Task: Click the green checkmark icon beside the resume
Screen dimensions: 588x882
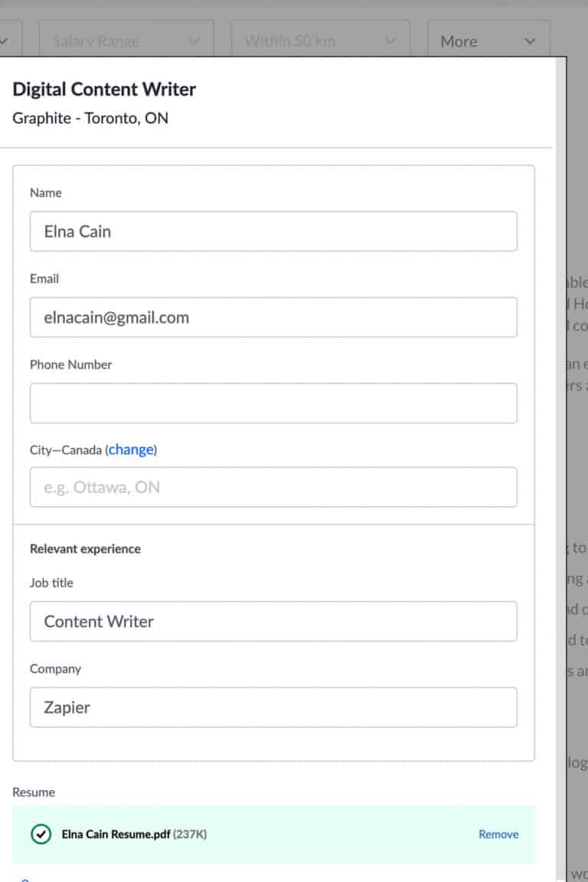Action: [41, 834]
